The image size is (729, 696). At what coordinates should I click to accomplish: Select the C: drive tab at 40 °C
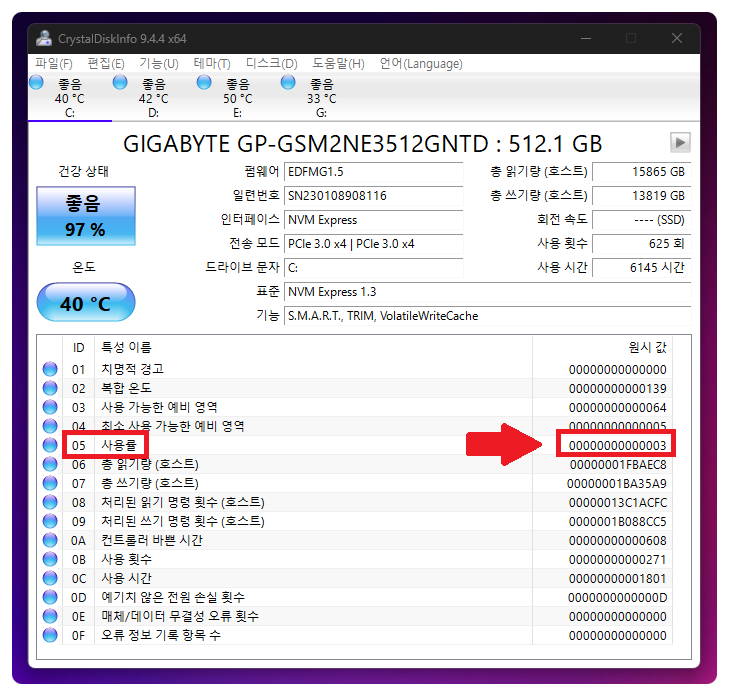[70, 98]
